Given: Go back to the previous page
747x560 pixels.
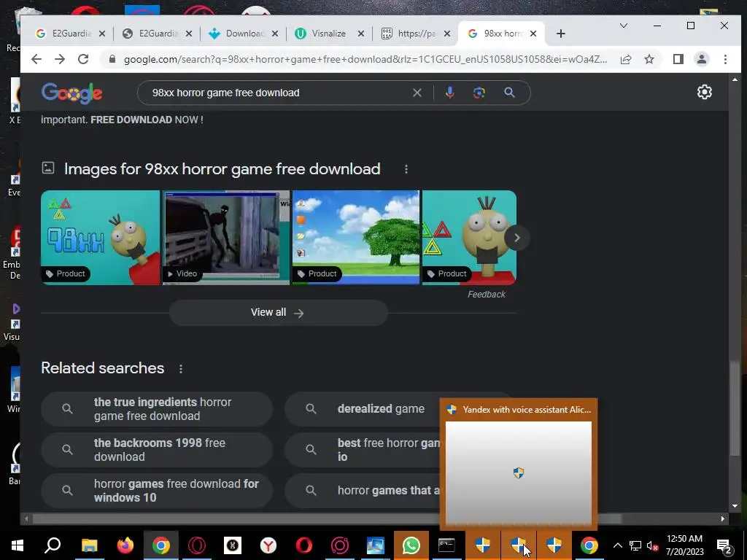Looking at the screenshot, I should 36,59.
